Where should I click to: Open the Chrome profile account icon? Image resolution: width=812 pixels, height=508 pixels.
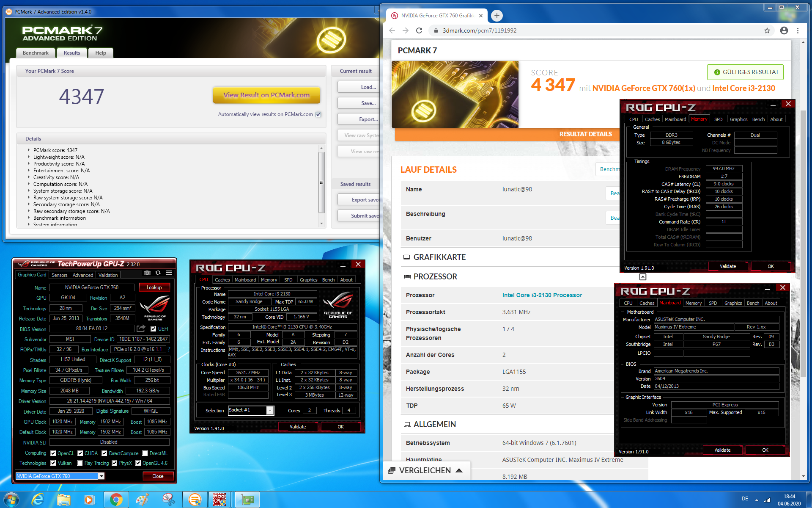point(784,30)
